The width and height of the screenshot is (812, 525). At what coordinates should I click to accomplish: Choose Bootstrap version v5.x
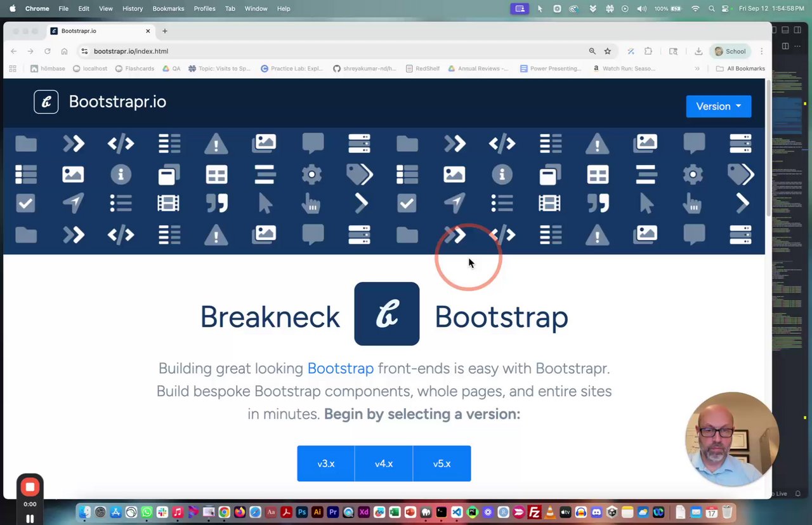pos(442,463)
